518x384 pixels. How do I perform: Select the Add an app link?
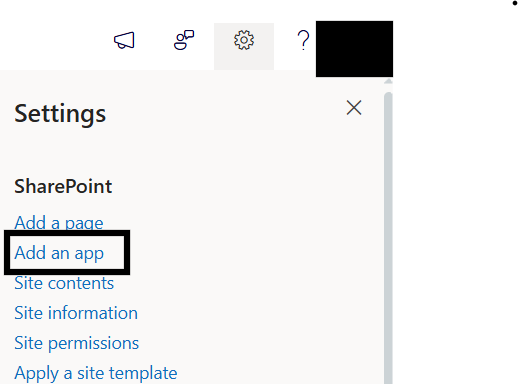point(59,253)
